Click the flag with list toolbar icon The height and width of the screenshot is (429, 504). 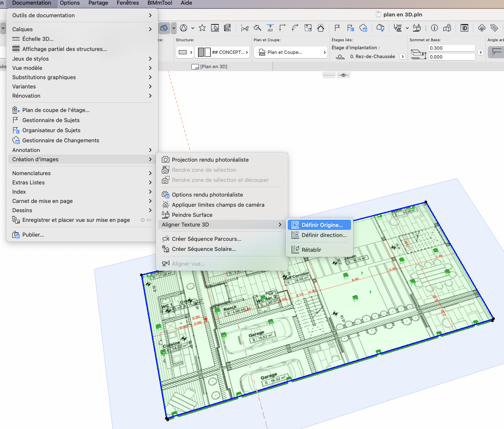click(350, 28)
